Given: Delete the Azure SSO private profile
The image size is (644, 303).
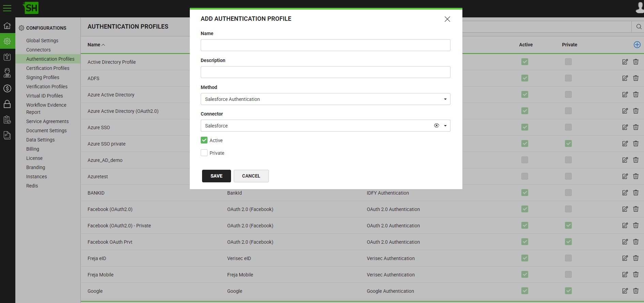Looking at the screenshot, I should [x=636, y=143].
